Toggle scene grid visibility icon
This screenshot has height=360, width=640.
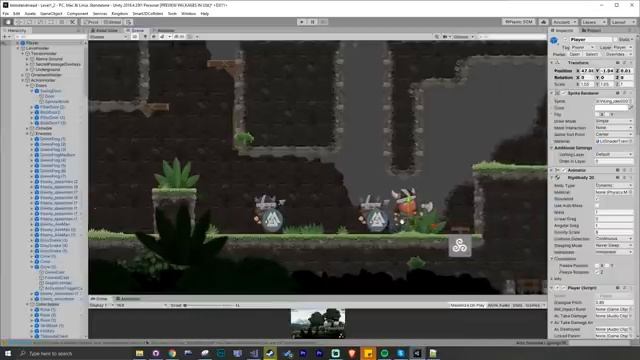191,37
